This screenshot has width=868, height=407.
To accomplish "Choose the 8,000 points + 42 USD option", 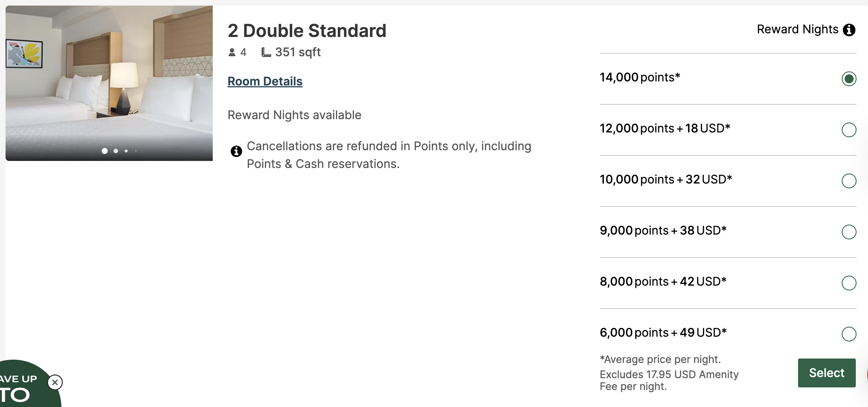I will tap(849, 283).
